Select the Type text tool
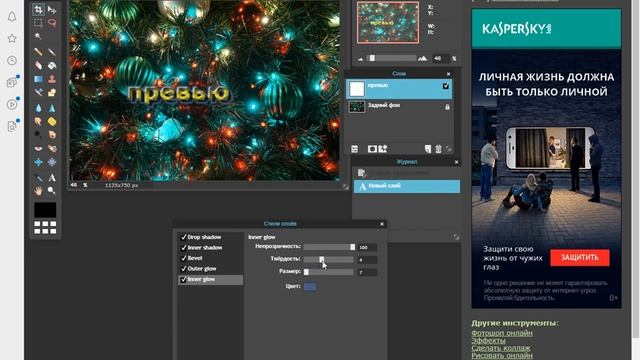640x360 pixels. (x=52, y=178)
